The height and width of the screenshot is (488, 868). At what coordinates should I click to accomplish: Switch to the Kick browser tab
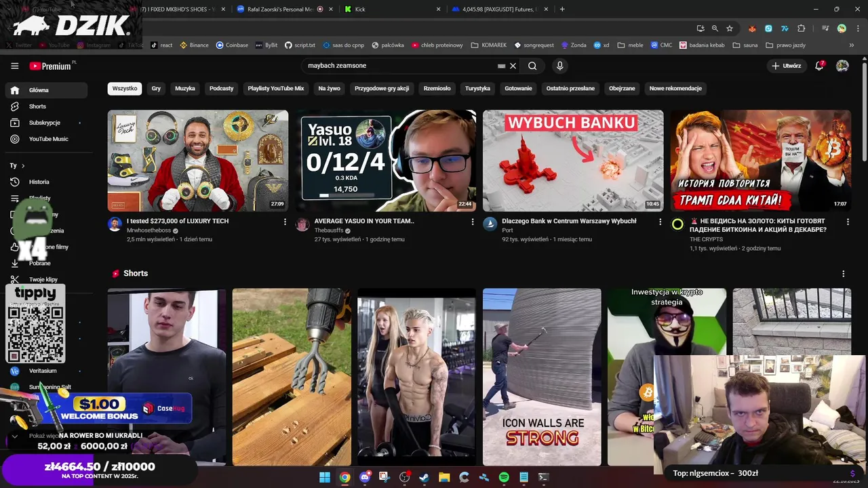click(393, 9)
